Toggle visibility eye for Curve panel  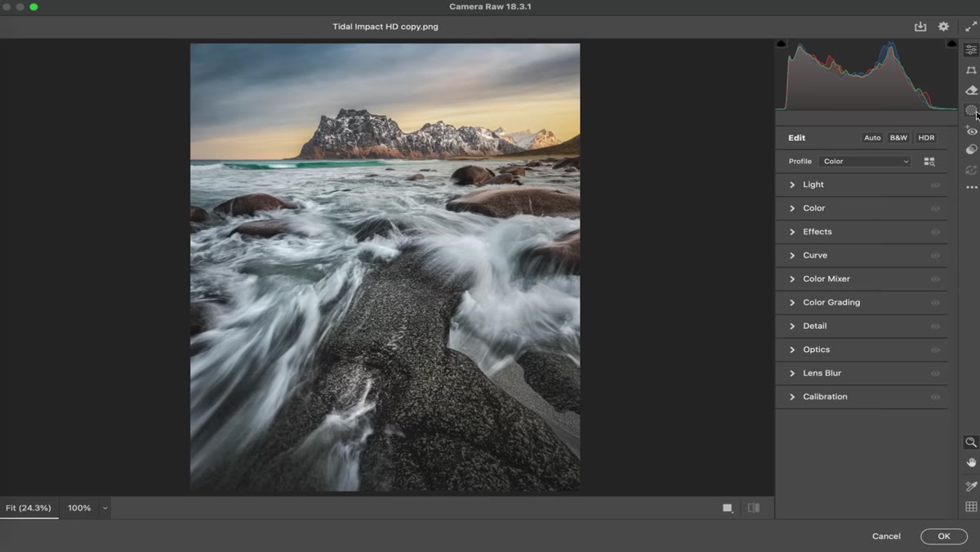click(x=935, y=256)
